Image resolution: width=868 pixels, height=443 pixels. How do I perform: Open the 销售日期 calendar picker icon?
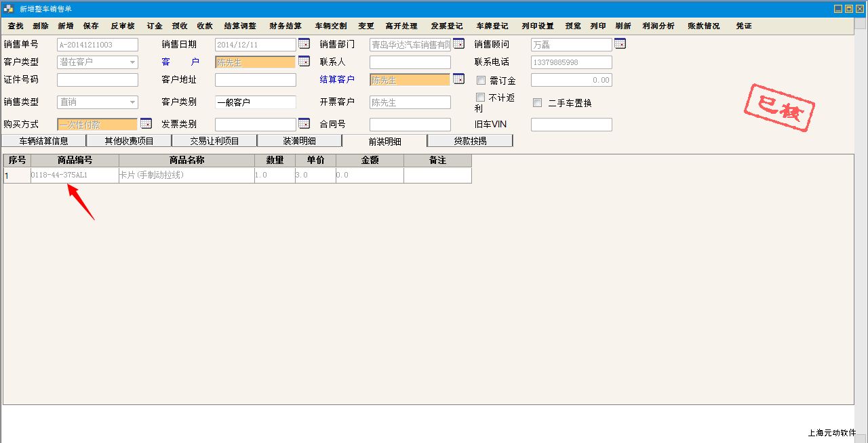click(304, 44)
